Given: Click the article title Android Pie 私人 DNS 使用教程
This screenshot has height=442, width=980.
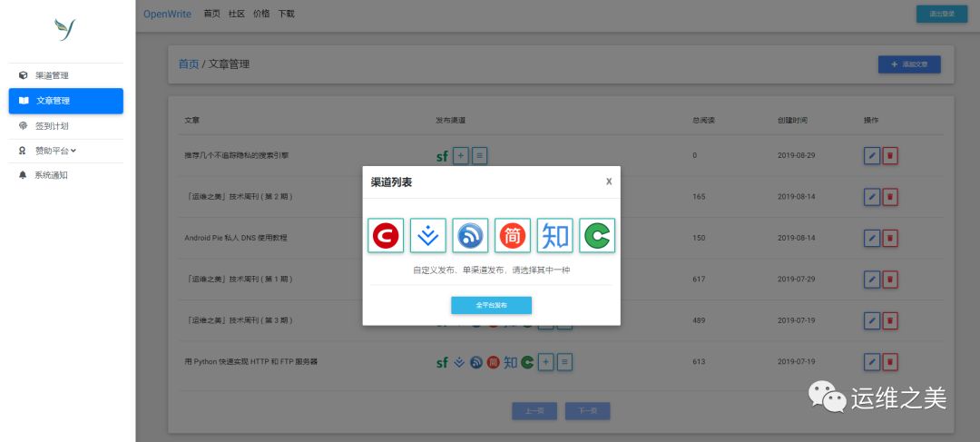Looking at the screenshot, I should pyautogui.click(x=236, y=238).
